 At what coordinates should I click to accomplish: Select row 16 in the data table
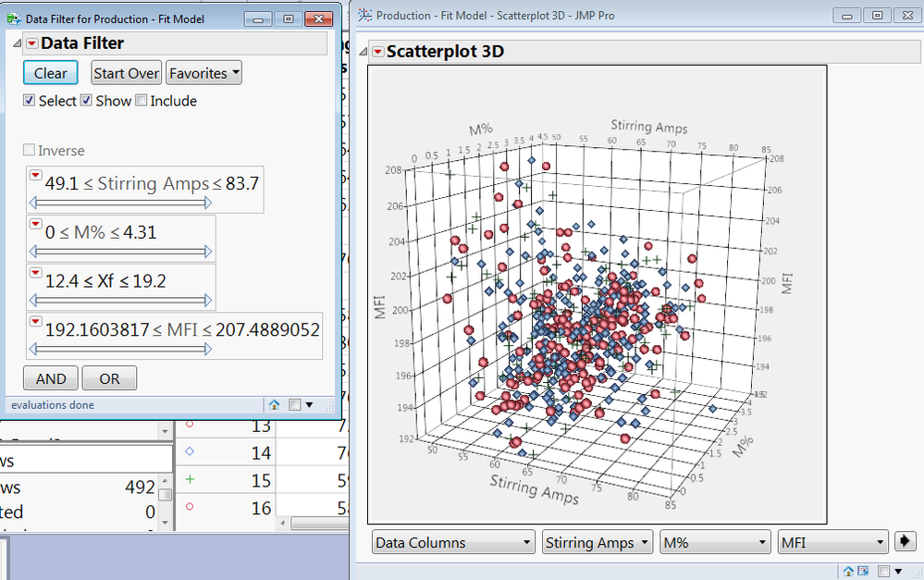pos(261,508)
